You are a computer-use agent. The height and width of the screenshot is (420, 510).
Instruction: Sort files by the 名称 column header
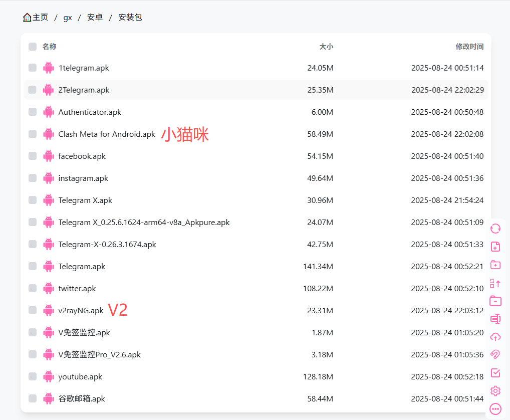(x=49, y=47)
